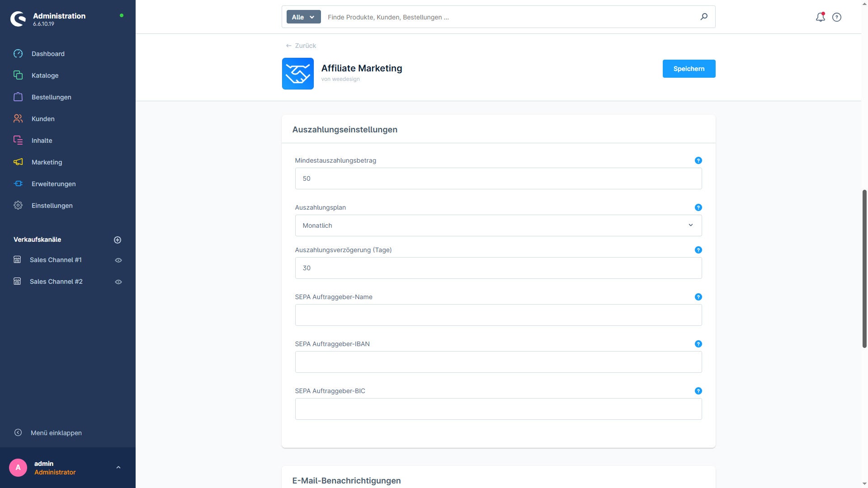Image resolution: width=868 pixels, height=488 pixels.
Task: Click the Kunden people icon
Action: (x=18, y=119)
